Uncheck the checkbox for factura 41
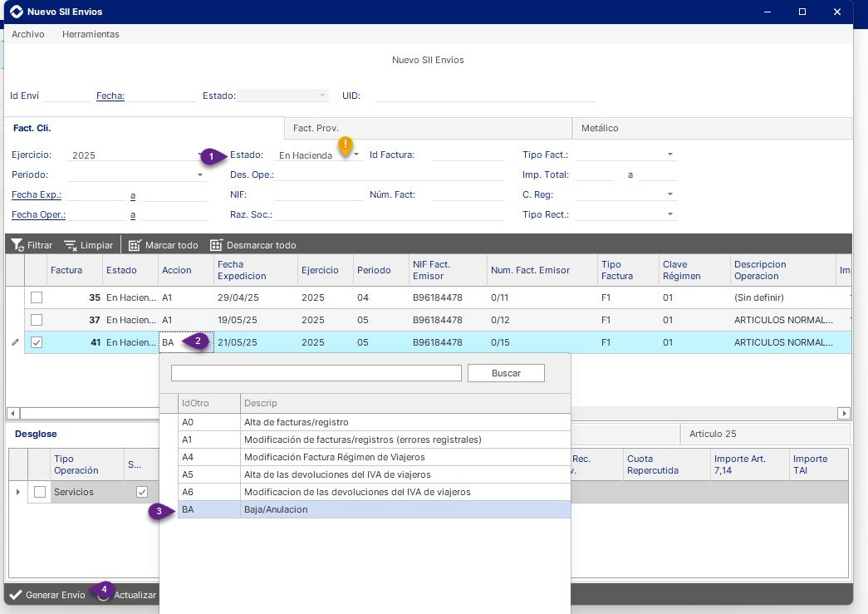 (37, 342)
